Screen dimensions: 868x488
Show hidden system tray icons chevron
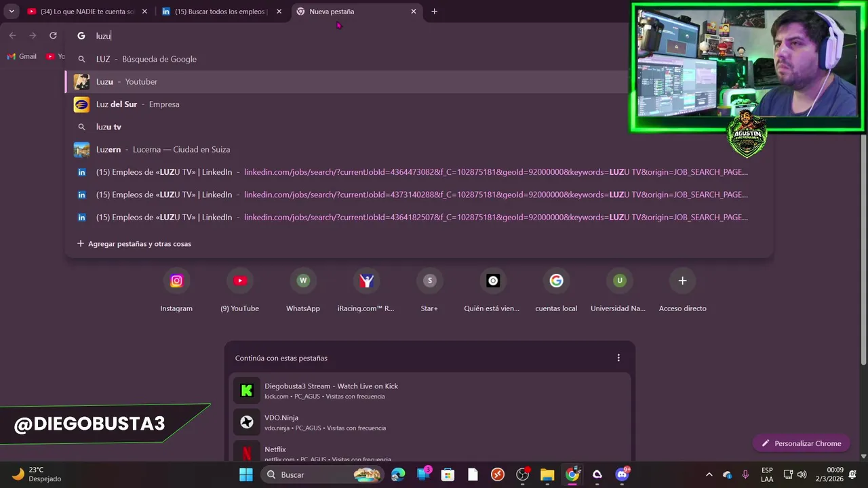709,474
